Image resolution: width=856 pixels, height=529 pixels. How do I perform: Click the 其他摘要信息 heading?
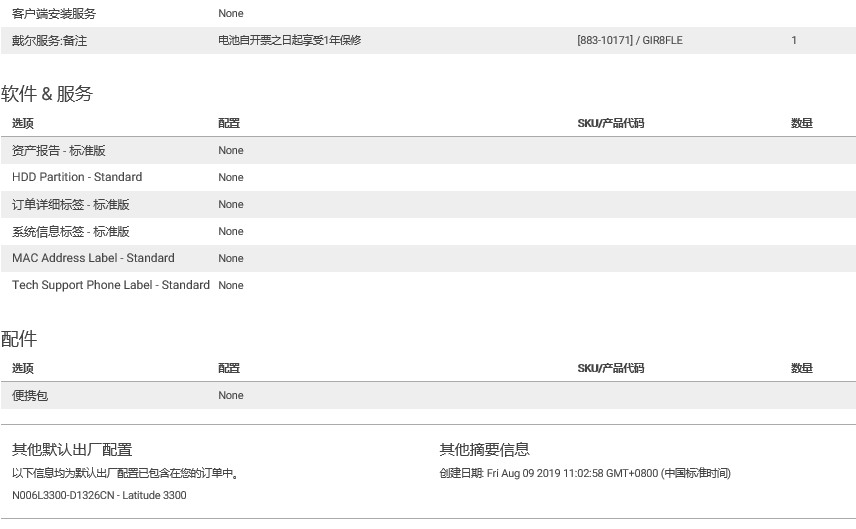[484, 450]
